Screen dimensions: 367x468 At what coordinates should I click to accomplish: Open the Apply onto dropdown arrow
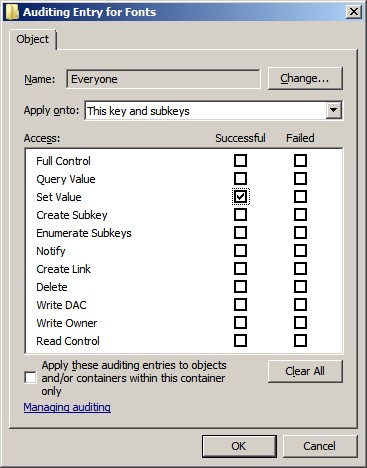pos(333,110)
